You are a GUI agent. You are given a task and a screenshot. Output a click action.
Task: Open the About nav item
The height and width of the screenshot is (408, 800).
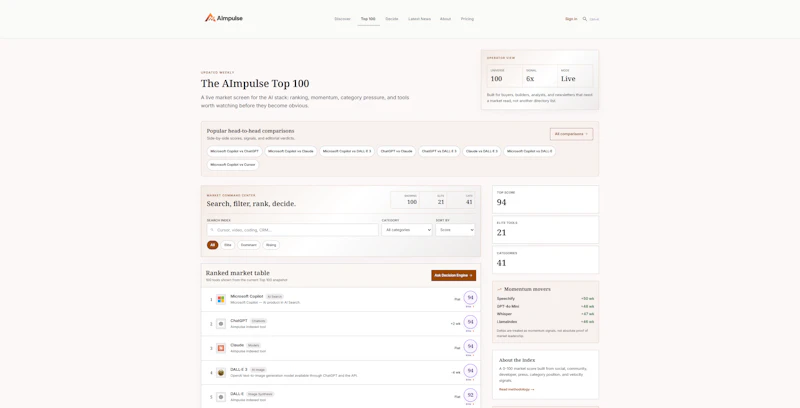[445, 19]
